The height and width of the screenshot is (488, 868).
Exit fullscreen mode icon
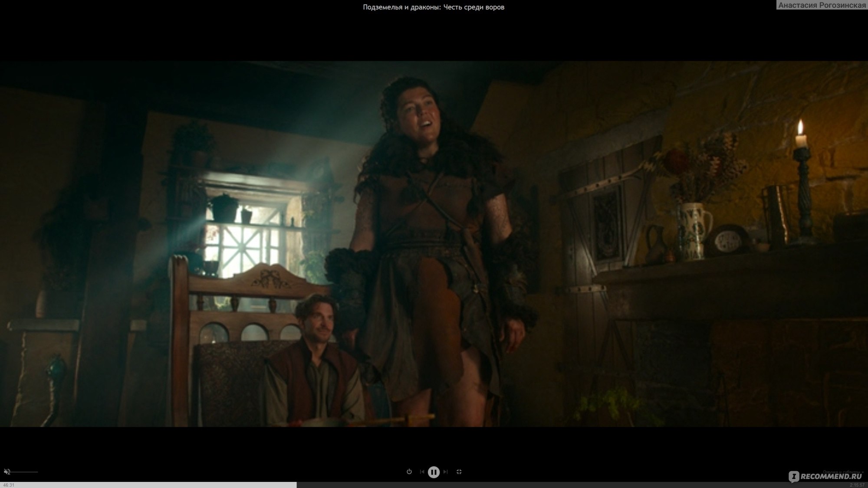tap(459, 472)
